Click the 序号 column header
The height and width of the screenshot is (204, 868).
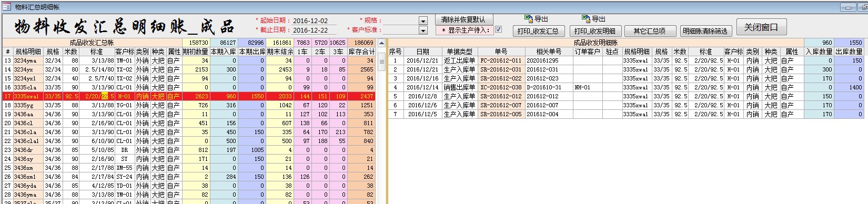395,52
